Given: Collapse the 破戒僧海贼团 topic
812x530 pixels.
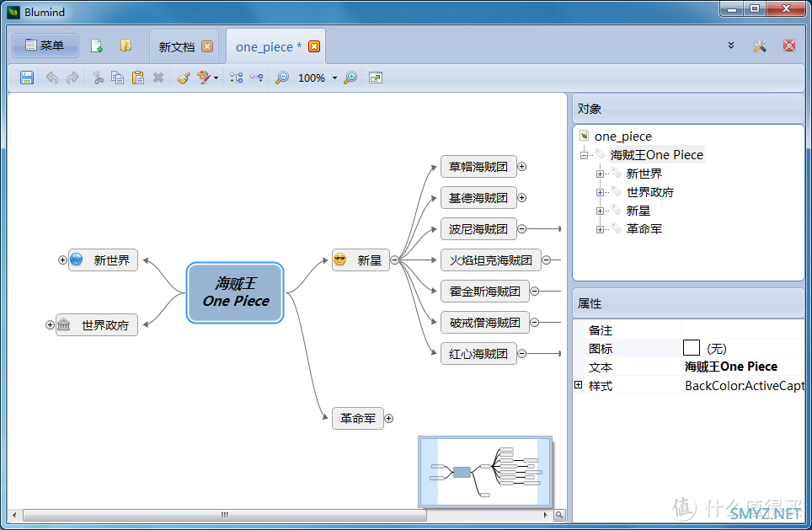Looking at the screenshot, I should [534, 322].
